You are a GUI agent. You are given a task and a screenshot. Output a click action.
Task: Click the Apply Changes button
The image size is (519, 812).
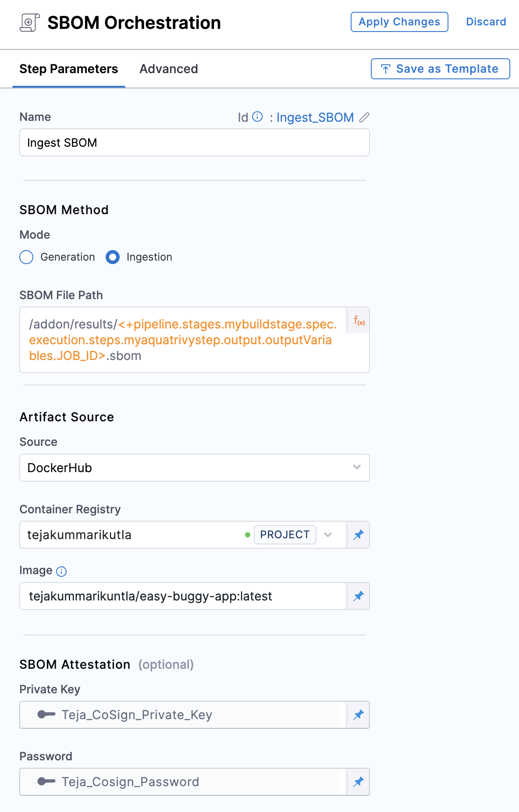(x=399, y=22)
